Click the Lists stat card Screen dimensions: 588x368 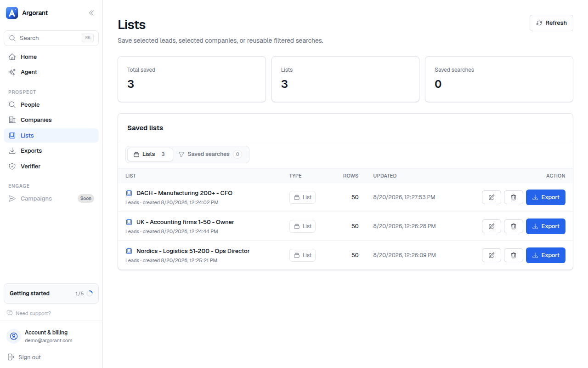(345, 79)
